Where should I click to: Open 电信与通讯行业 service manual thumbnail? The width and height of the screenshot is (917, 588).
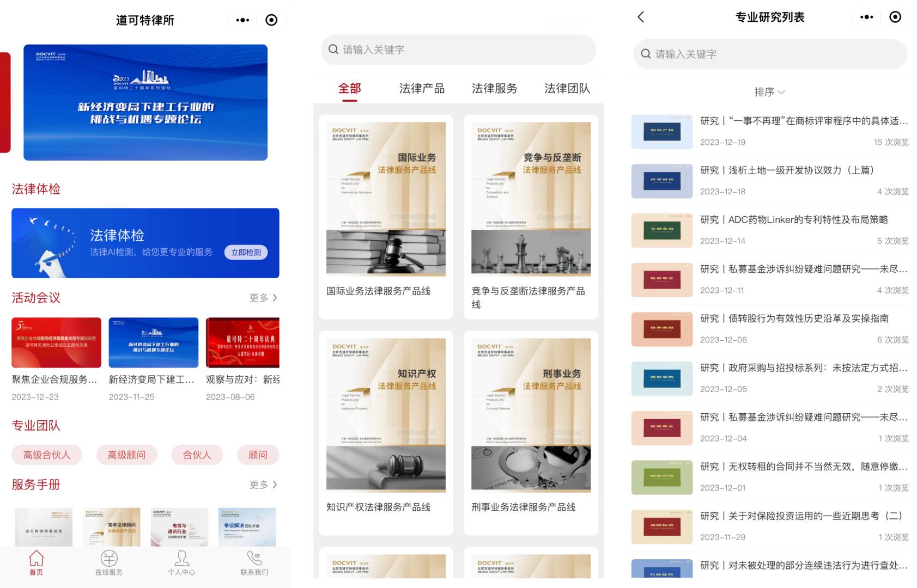(179, 527)
